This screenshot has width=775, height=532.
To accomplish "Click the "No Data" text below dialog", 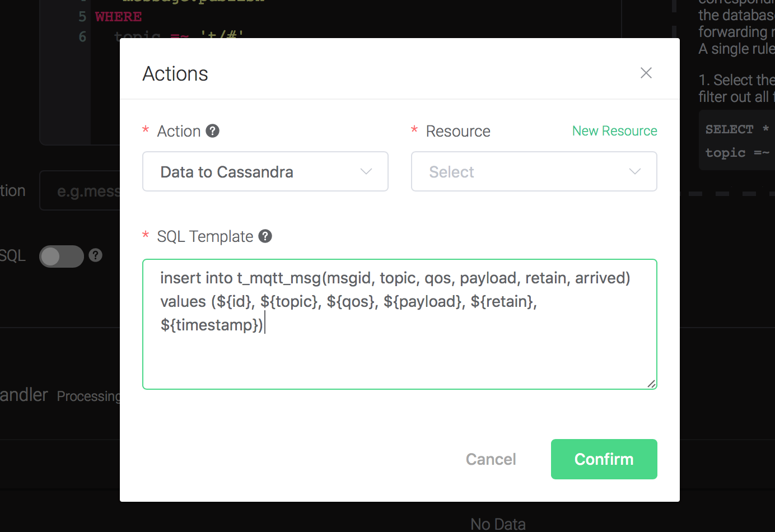I will 498,524.
